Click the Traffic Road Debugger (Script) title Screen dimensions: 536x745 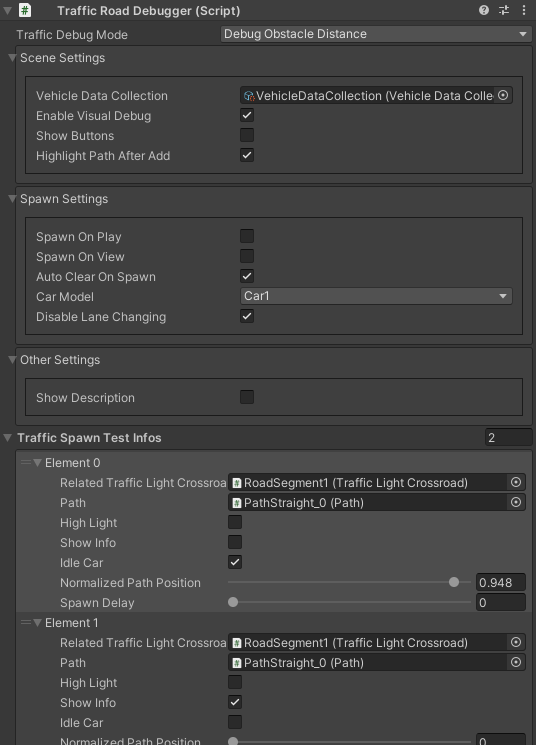pos(149,10)
